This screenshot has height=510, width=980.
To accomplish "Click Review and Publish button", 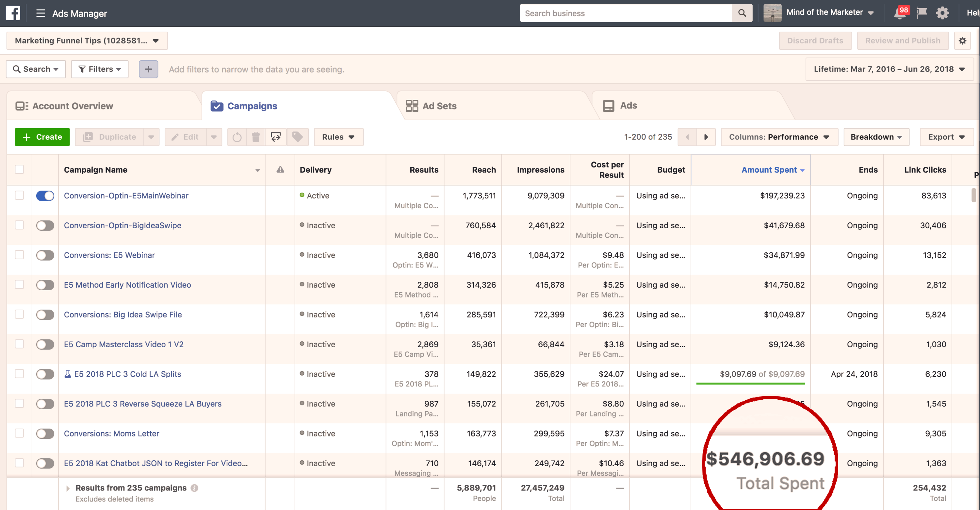I will pyautogui.click(x=903, y=41).
